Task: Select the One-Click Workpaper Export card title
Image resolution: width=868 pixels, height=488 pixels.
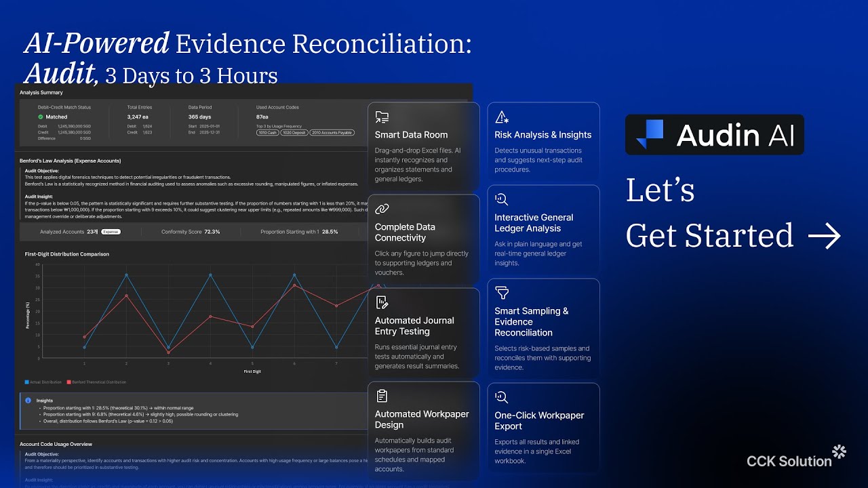Action: (539, 421)
